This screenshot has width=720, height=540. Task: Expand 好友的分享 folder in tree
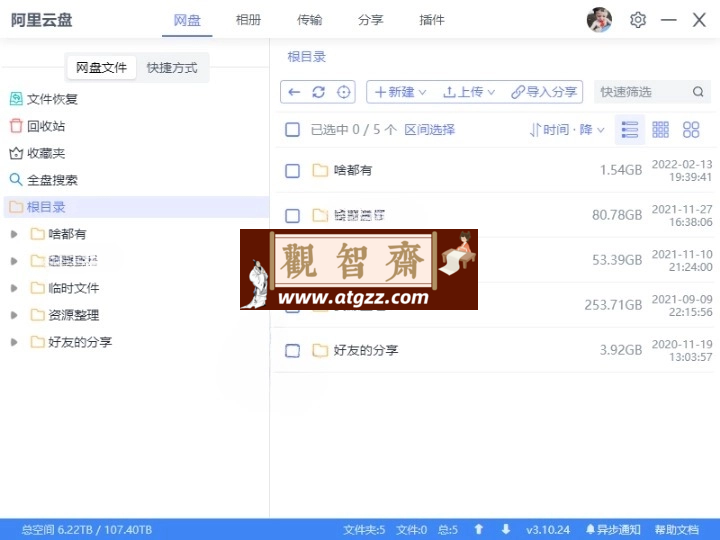click(14, 342)
